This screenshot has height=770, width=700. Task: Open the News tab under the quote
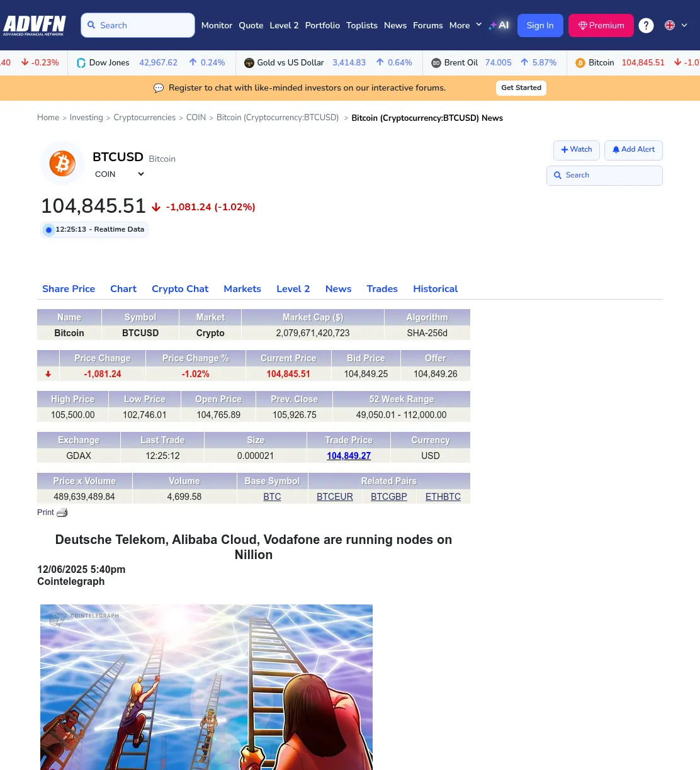(x=339, y=289)
